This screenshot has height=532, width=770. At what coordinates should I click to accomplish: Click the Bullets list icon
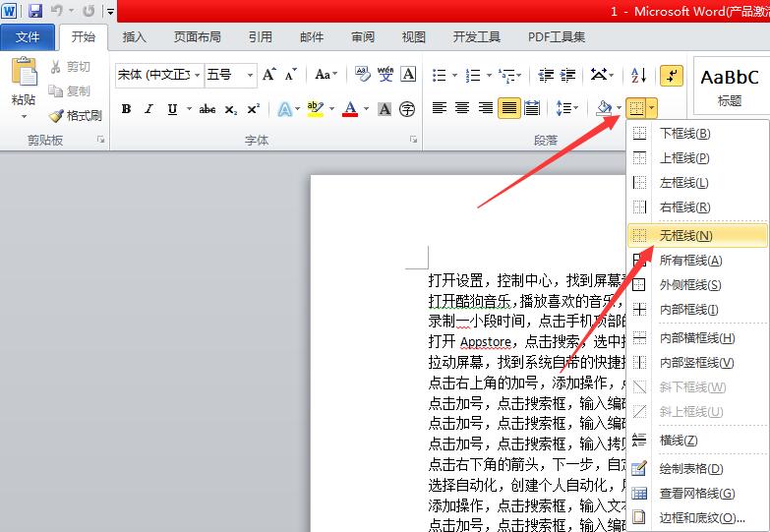point(439,75)
